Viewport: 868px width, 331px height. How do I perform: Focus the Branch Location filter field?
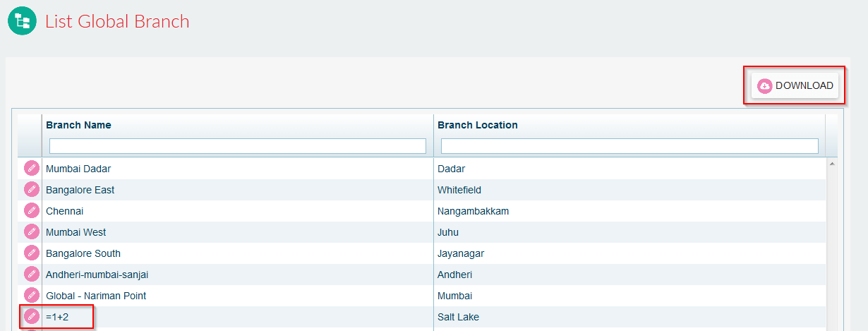click(x=629, y=146)
